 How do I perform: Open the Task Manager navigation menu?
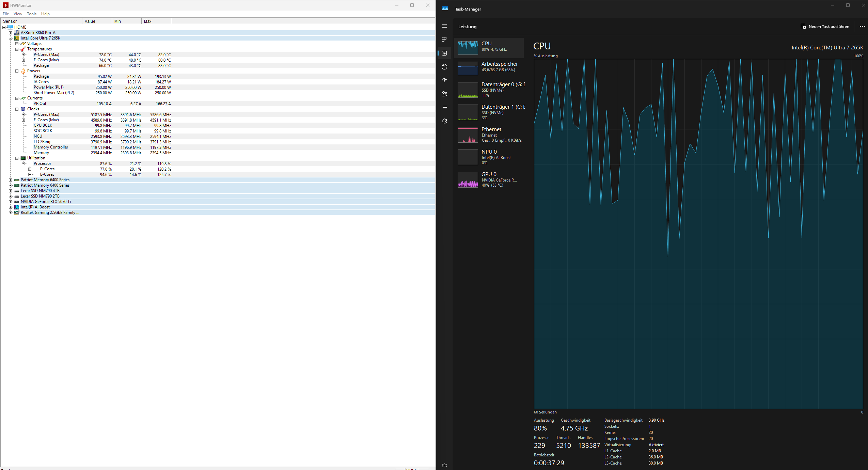[444, 26]
